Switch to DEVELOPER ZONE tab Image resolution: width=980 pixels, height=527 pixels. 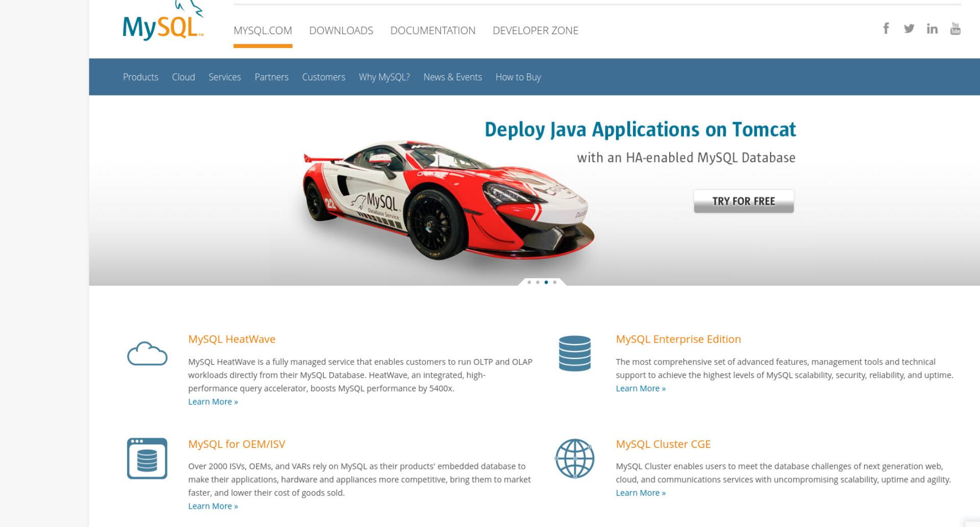(535, 31)
